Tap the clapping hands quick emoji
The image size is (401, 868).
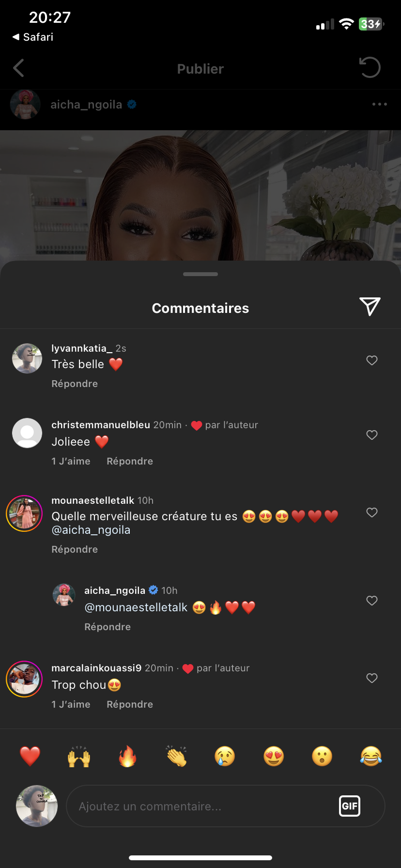coord(176,756)
